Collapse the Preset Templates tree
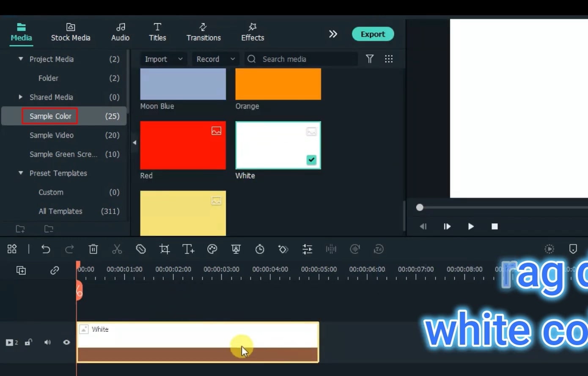 coord(20,173)
